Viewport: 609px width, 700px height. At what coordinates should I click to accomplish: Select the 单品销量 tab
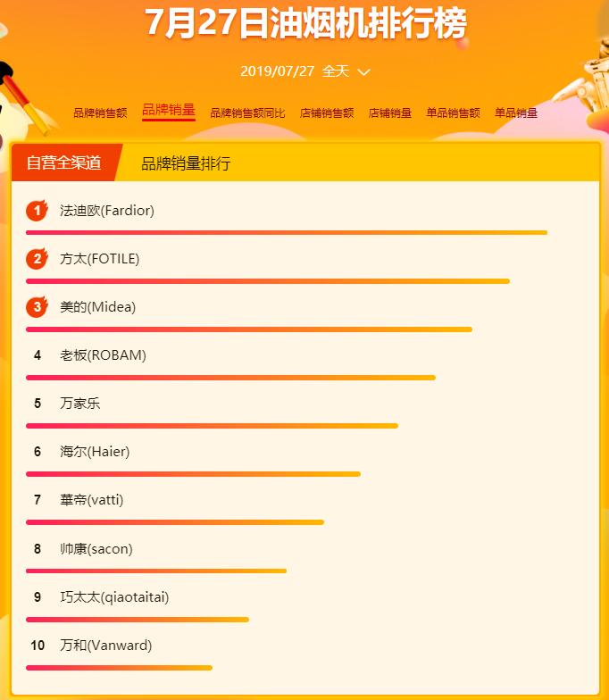pyautogui.click(x=516, y=113)
